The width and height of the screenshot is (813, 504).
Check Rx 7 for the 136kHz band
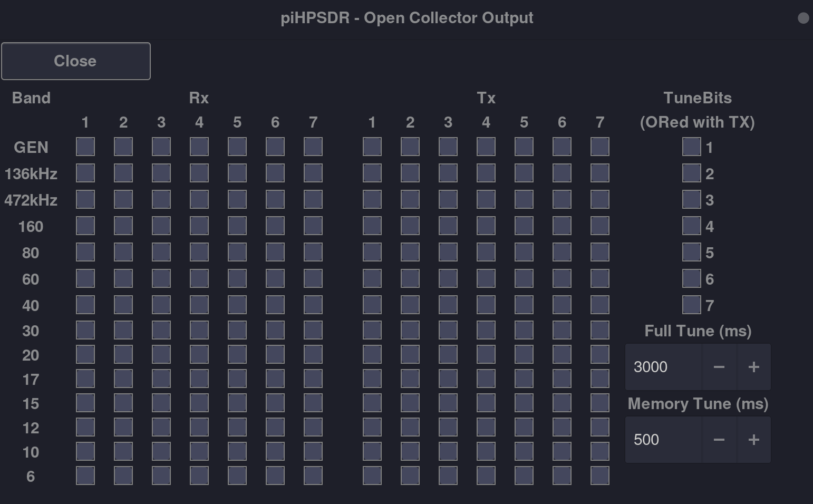click(x=313, y=173)
